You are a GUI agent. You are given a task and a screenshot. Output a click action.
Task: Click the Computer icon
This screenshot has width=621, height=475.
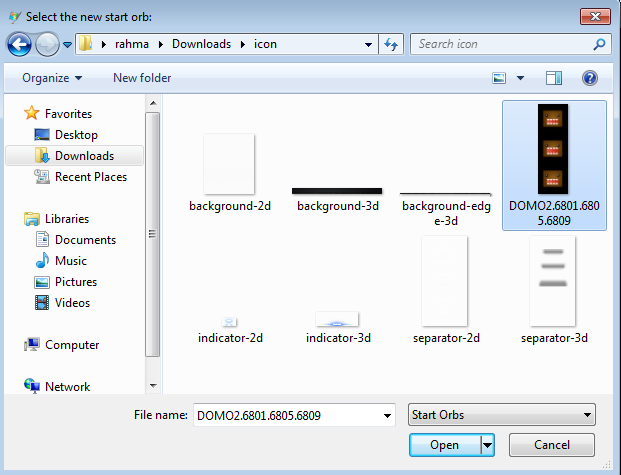(x=32, y=344)
